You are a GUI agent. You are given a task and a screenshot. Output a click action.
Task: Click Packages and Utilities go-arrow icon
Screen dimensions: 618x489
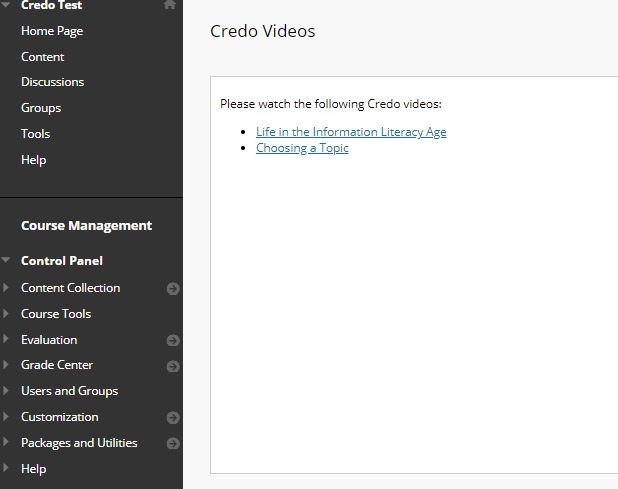pyautogui.click(x=173, y=443)
